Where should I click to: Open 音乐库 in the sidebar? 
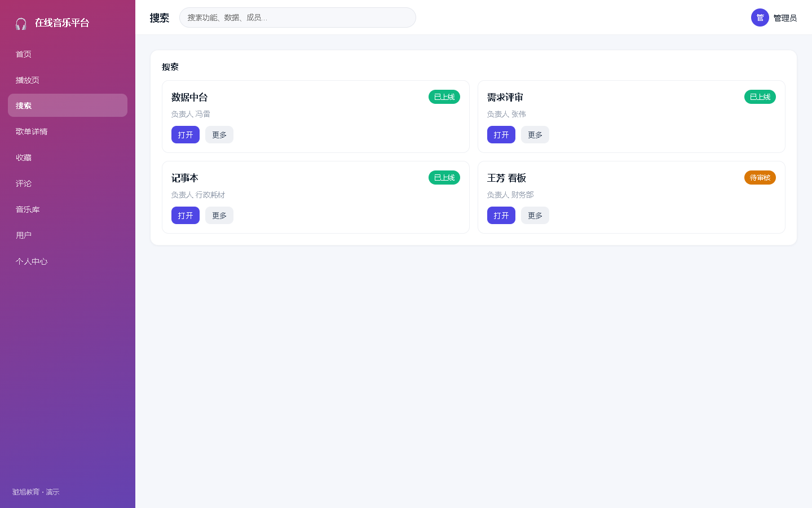pos(68,209)
